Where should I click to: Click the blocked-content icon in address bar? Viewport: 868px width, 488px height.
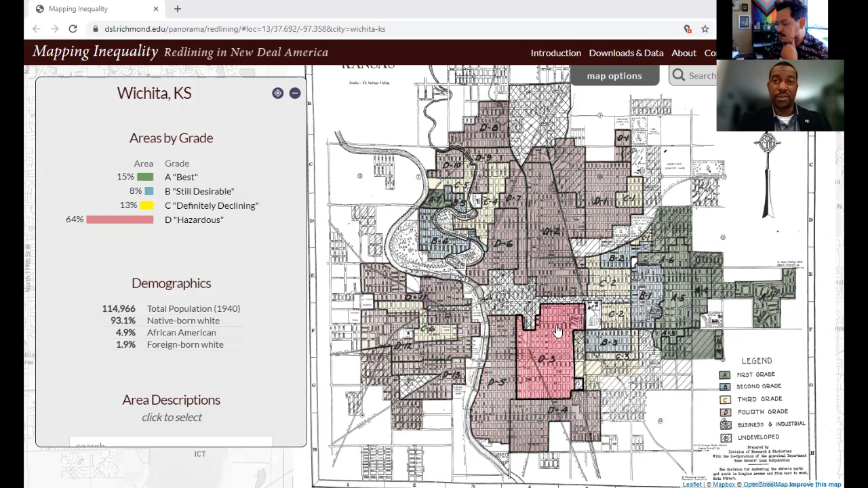coord(688,29)
